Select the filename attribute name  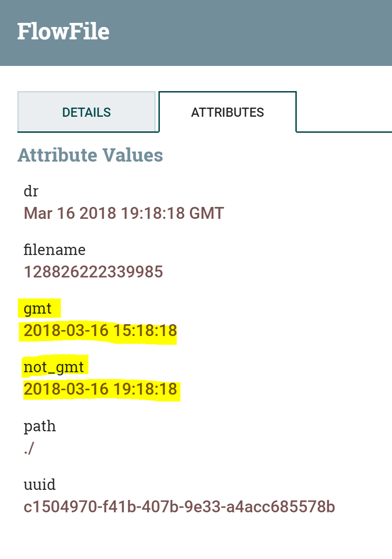coord(54,250)
